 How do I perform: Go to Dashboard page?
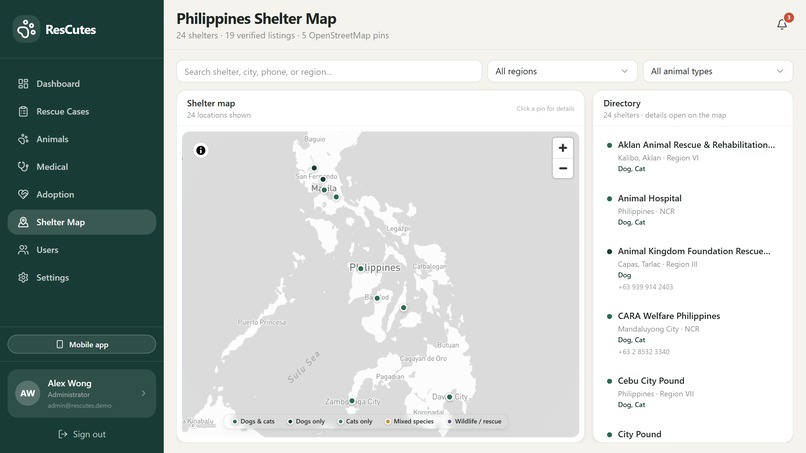coord(82,84)
